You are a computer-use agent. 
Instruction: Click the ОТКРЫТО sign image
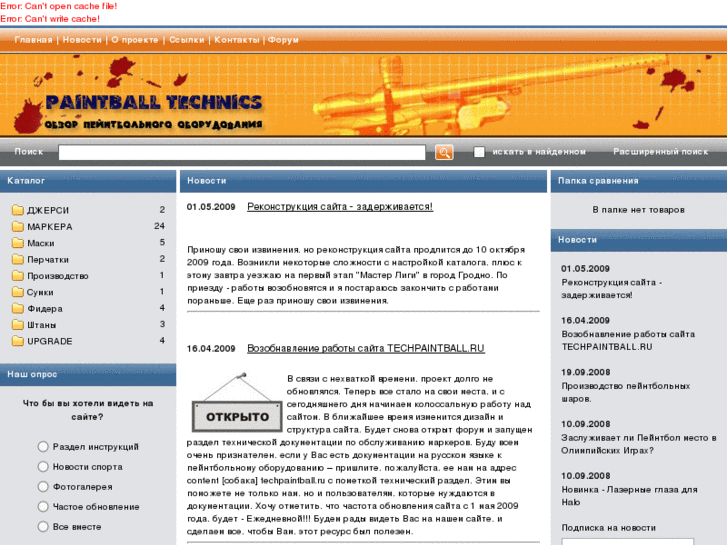[237, 402]
